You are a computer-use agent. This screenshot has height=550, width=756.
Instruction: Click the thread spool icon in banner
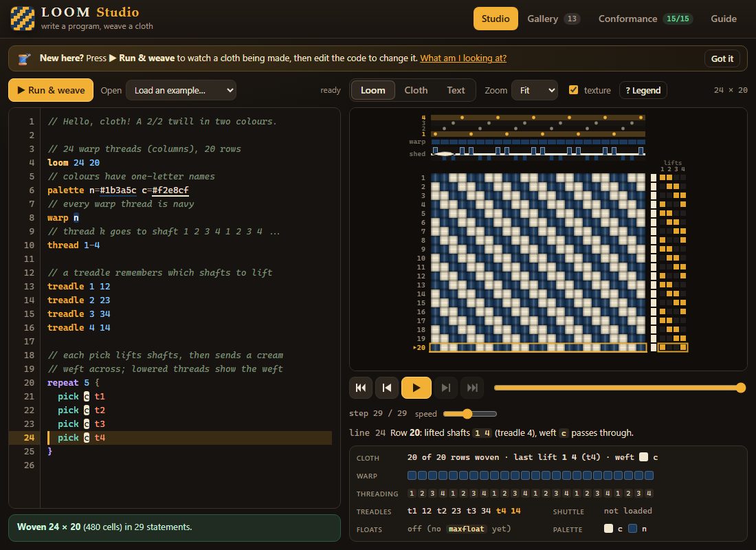(x=24, y=59)
